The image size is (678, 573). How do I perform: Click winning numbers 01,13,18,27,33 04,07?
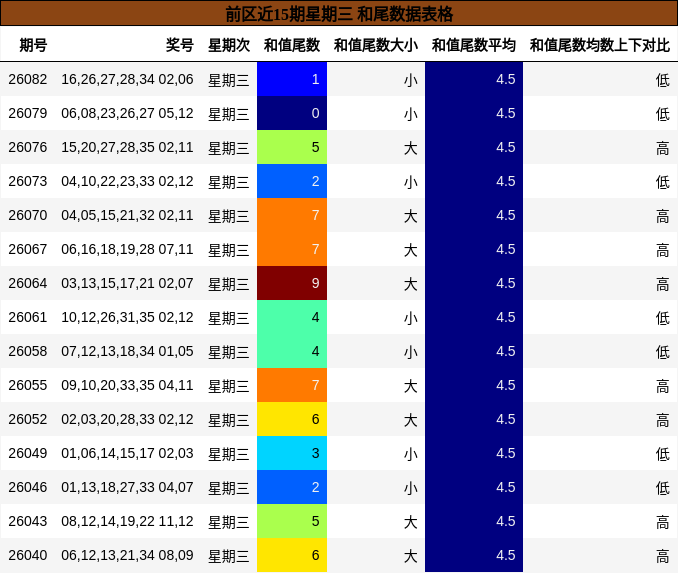(127, 487)
